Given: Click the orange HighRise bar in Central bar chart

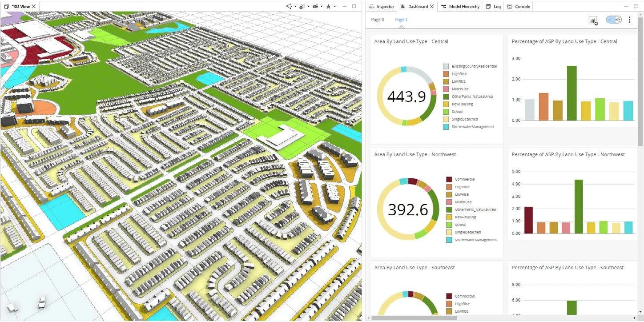Looking at the screenshot, I should click(x=543, y=107).
